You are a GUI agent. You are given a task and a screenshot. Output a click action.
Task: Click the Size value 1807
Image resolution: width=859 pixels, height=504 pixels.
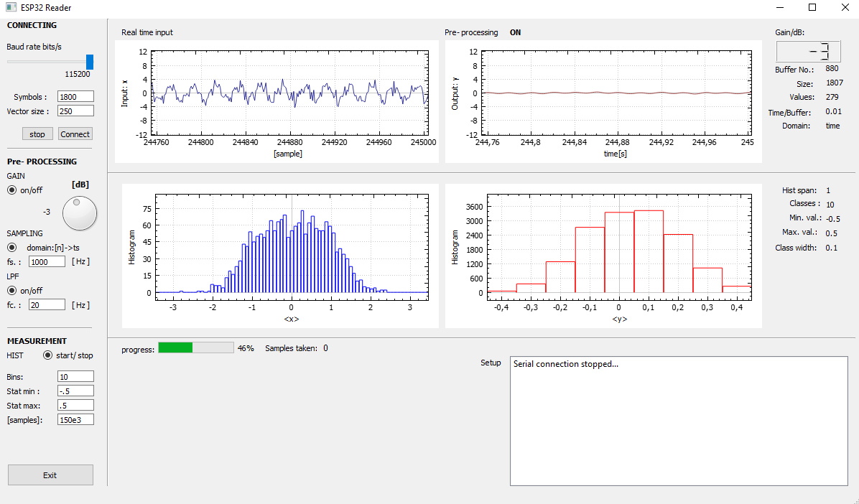point(835,83)
